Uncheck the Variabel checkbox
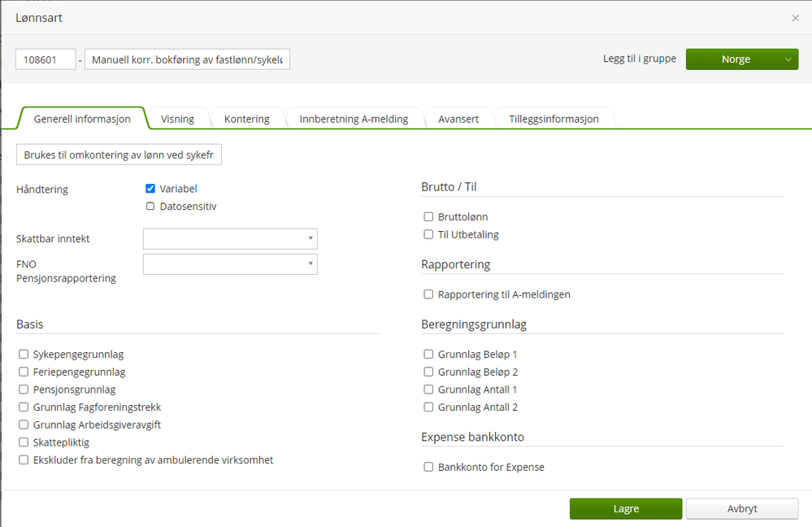812x527 pixels. coord(150,188)
